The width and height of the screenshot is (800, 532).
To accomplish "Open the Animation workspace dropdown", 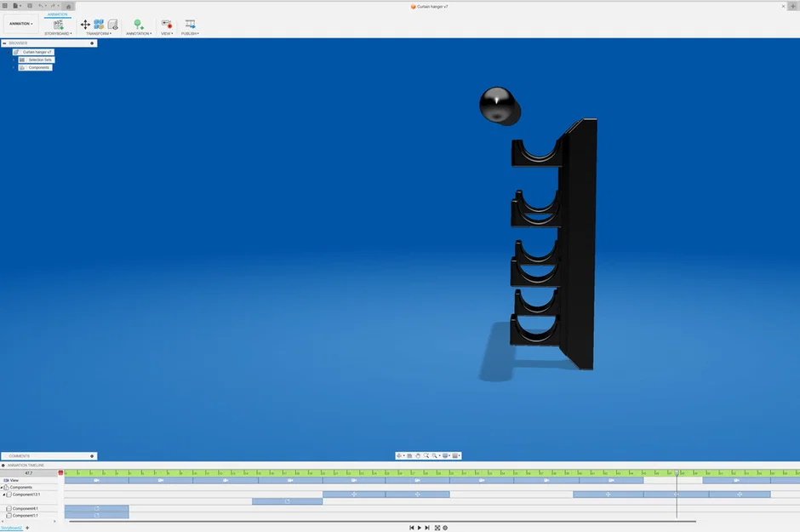I will [x=20, y=24].
